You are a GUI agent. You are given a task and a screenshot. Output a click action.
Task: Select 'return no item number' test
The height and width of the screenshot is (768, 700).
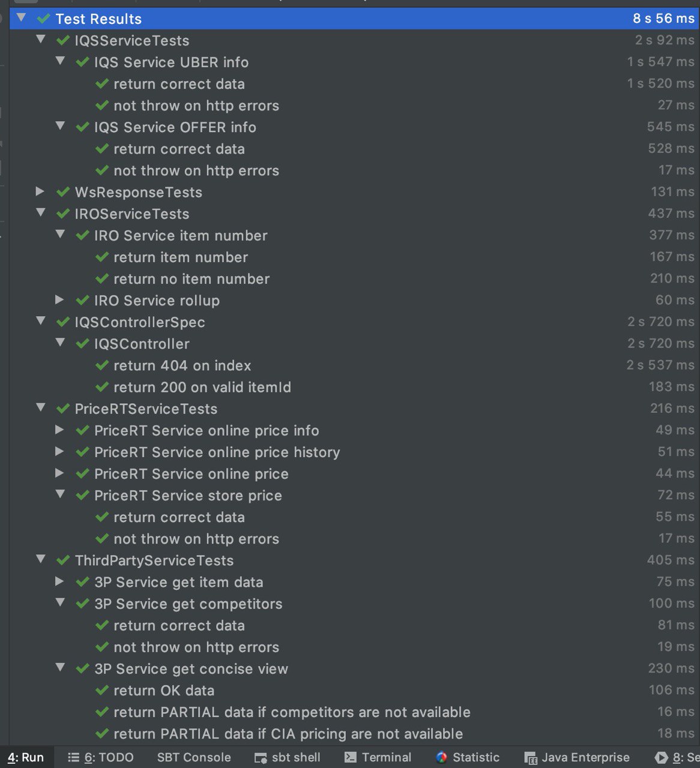(354, 278)
